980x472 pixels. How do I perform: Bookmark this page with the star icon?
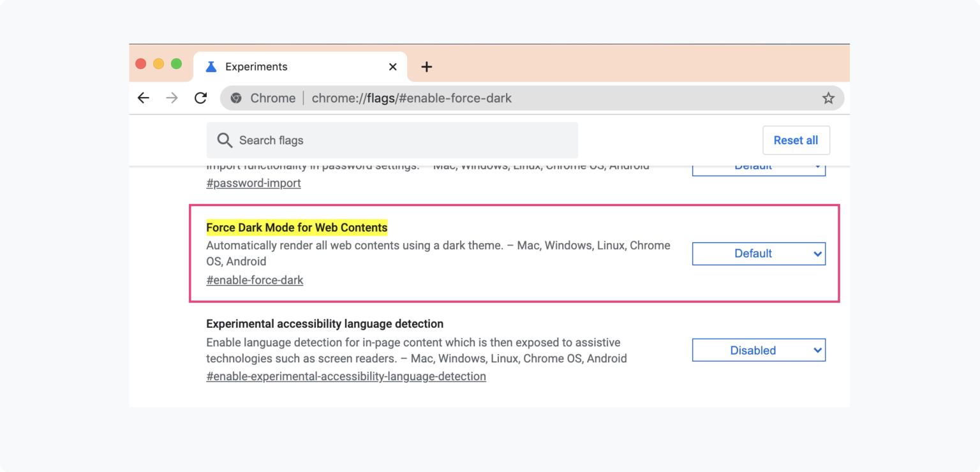pos(828,98)
